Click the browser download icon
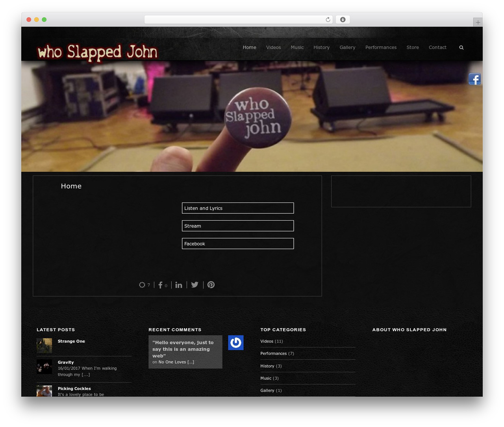Image resolution: width=504 pixels, height=427 pixels. pyautogui.click(x=343, y=20)
